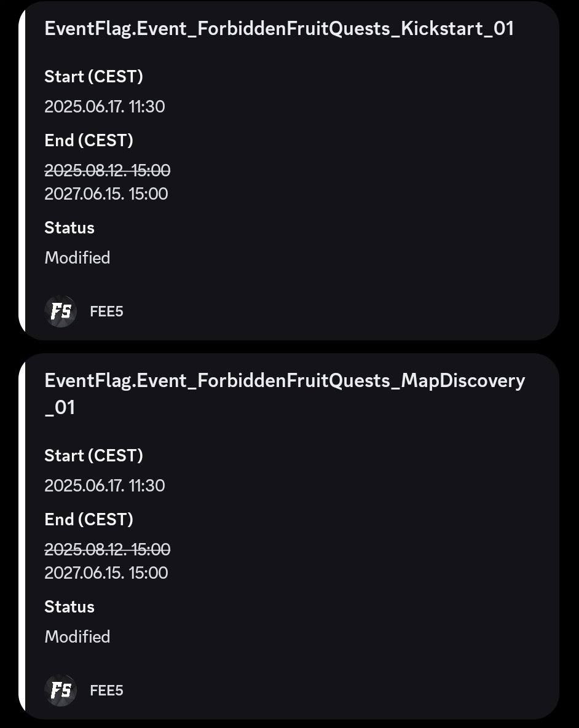
Task: Click the Status heading in the Kickstart_01 card
Action: click(69, 228)
